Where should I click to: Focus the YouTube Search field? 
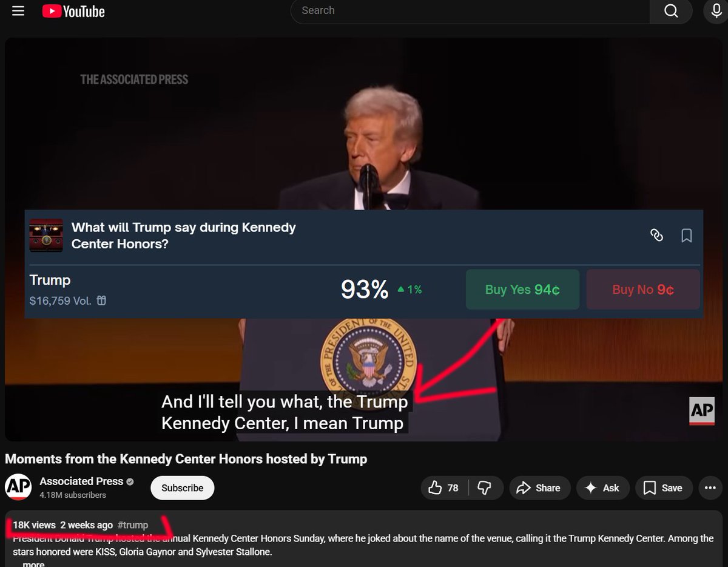(x=470, y=11)
